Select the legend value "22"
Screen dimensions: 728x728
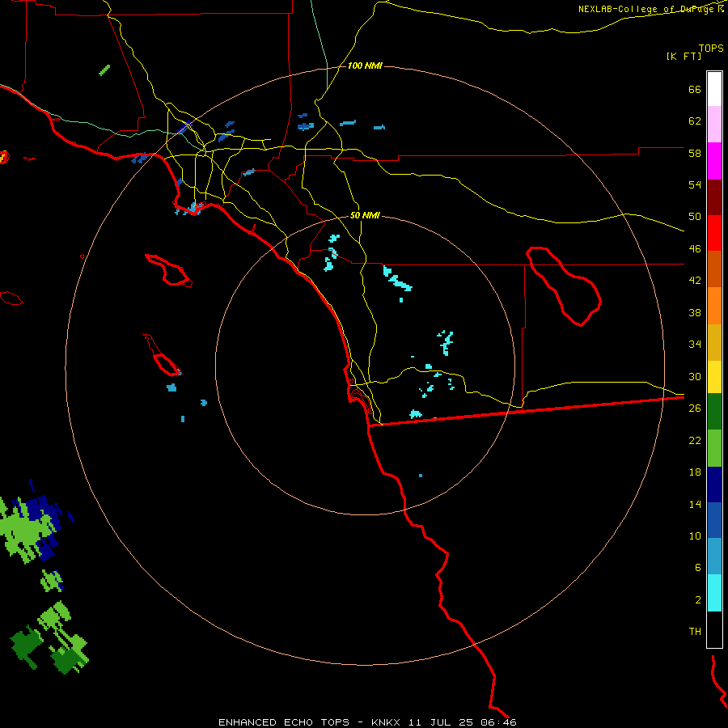click(695, 440)
